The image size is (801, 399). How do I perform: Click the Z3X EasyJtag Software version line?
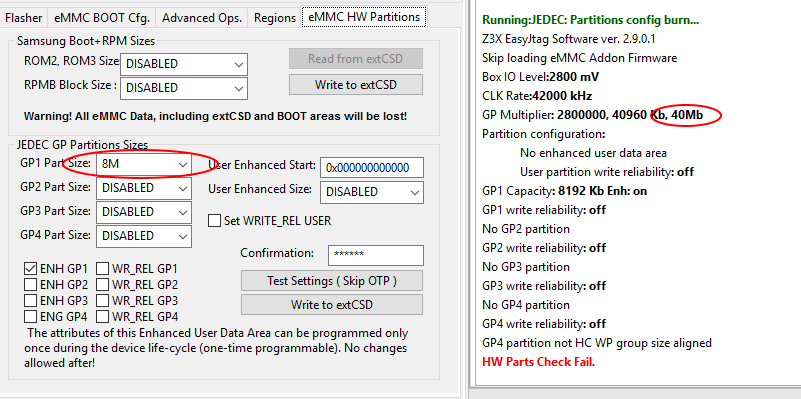coord(569,39)
